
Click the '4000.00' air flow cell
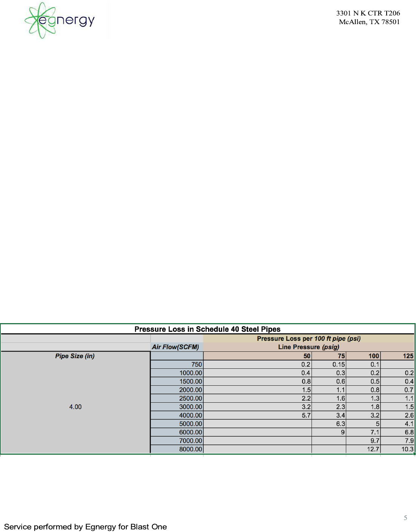click(x=177, y=415)
